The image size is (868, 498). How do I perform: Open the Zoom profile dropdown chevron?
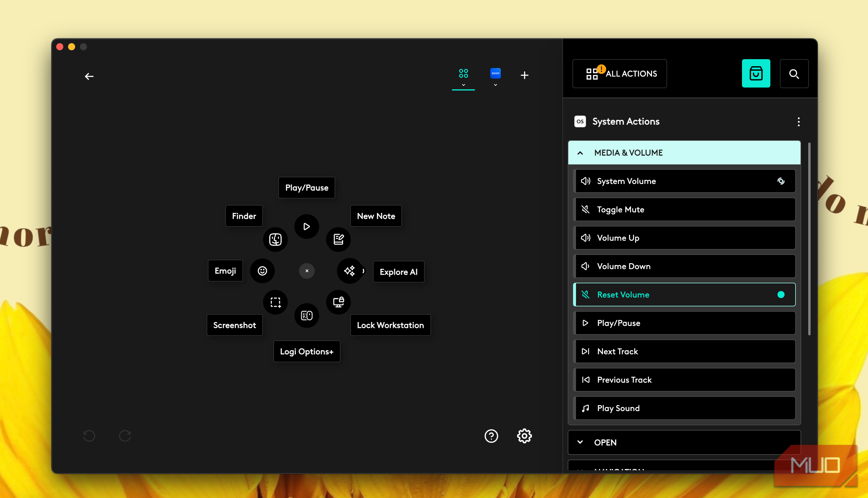point(495,85)
